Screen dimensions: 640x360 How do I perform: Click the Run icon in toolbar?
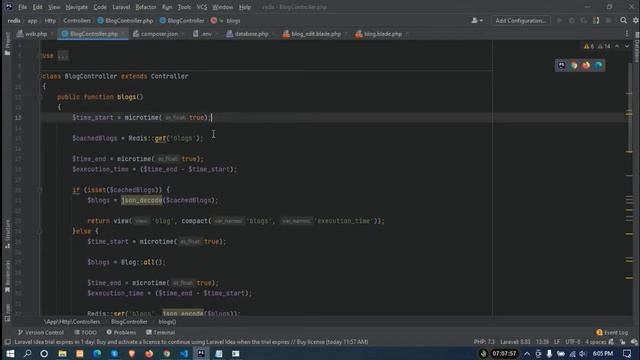point(560,20)
